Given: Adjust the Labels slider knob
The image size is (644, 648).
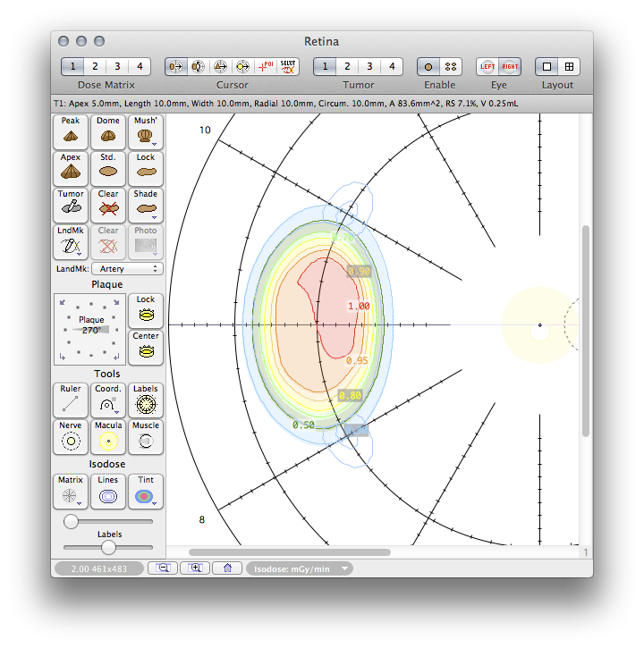Looking at the screenshot, I should pyautogui.click(x=108, y=548).
